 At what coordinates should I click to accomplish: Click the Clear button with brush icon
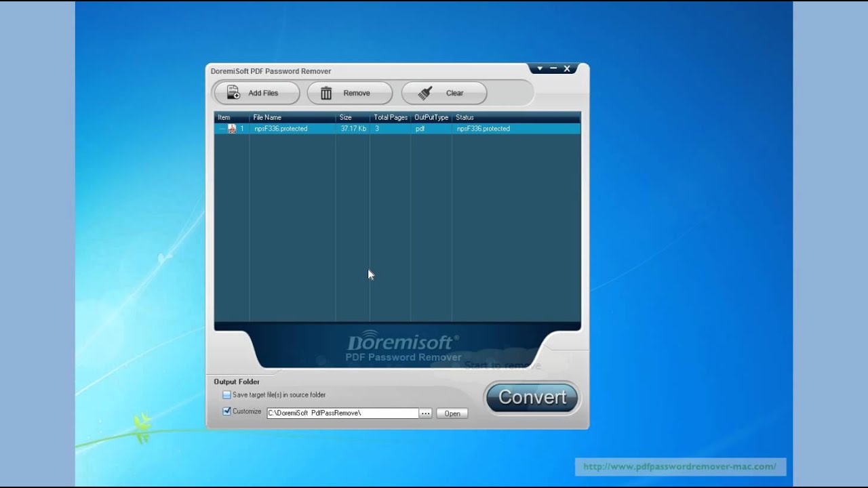point(444,93)
